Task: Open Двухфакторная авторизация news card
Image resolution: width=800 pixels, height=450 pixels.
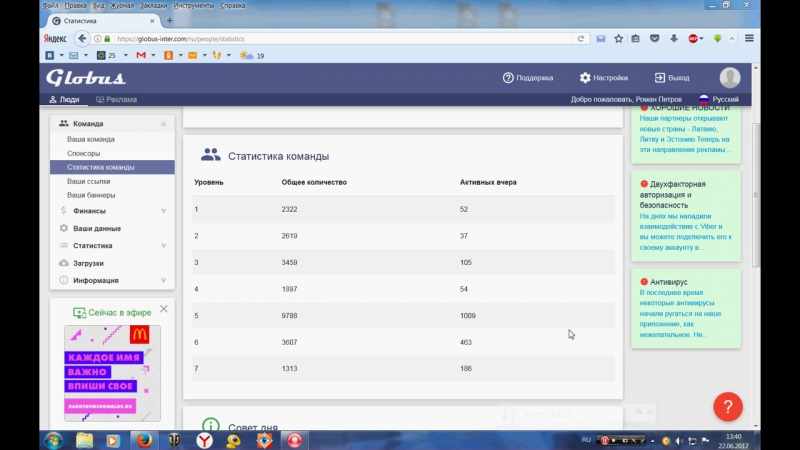Action: [686, 216]
